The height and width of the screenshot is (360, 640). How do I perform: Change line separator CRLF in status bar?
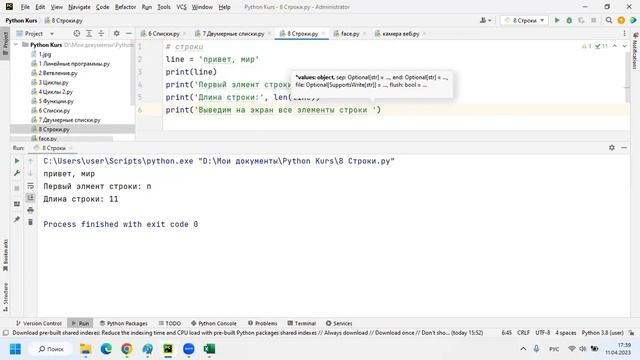pos(523,333)
